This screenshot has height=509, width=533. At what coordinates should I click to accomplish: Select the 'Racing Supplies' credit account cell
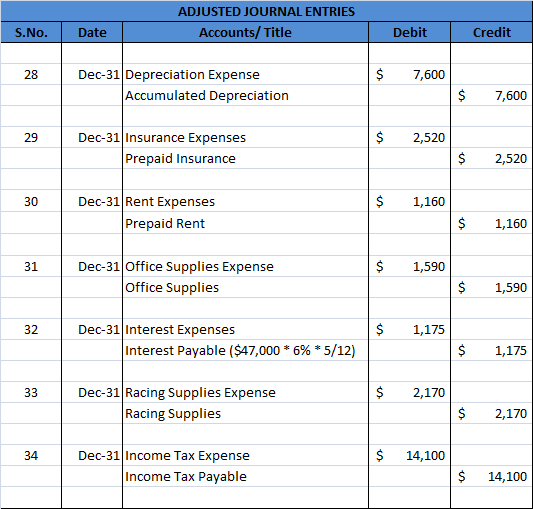[245, 414]
